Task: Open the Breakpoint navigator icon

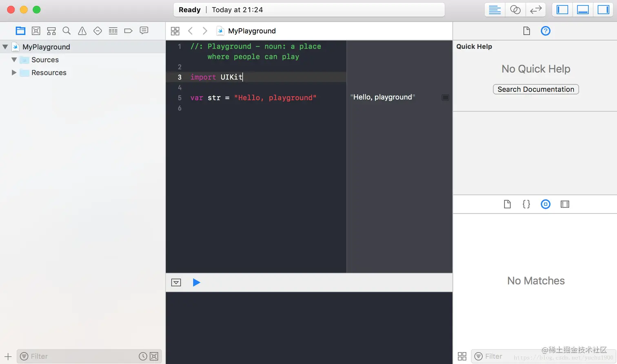Action: pos(128,31)
